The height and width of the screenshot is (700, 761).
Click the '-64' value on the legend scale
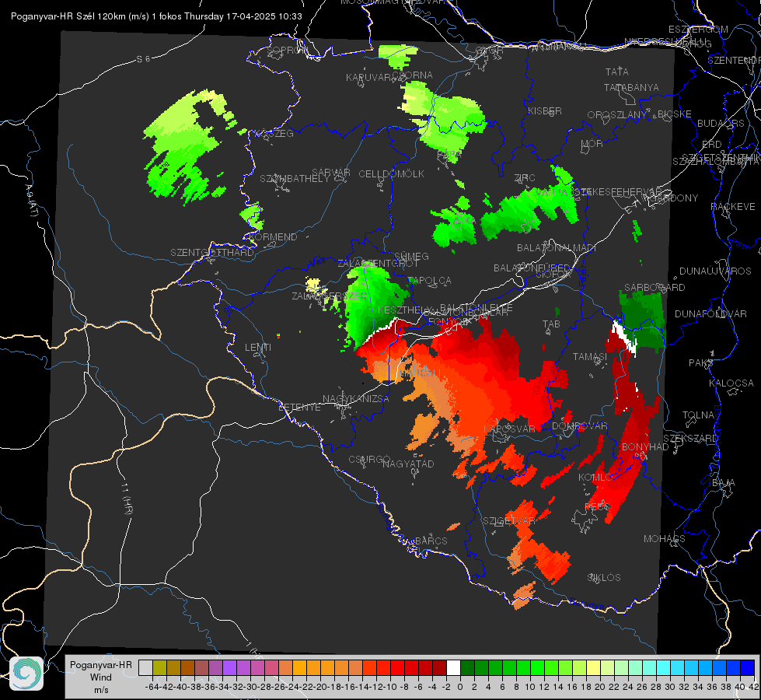click(152, 687)
